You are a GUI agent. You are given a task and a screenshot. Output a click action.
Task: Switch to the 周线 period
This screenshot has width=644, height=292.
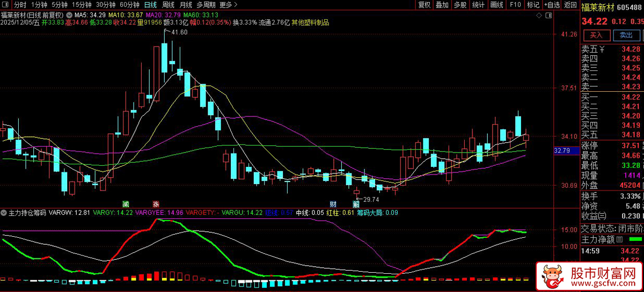click(x=168, y=5)
